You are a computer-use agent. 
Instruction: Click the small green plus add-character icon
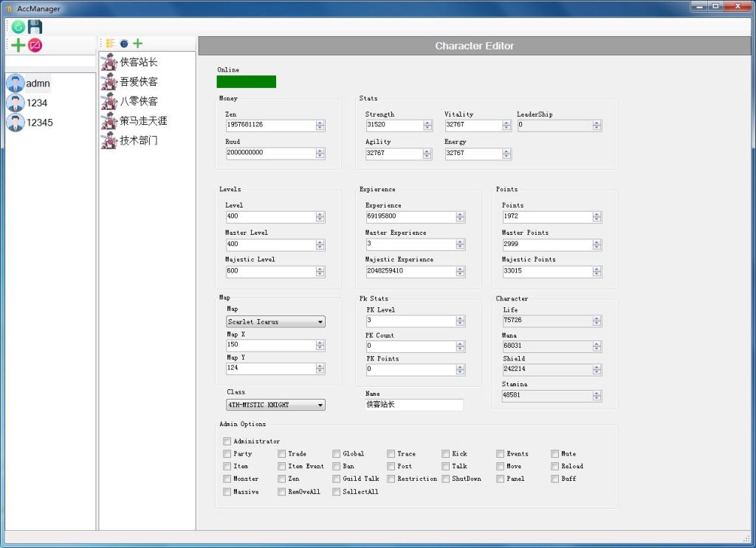tap(137, 44)
